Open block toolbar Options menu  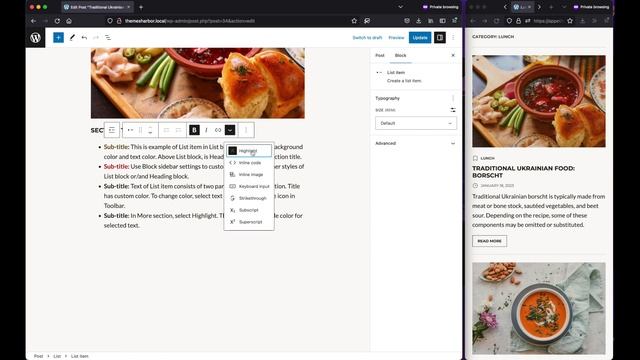(x=246, y=130)
